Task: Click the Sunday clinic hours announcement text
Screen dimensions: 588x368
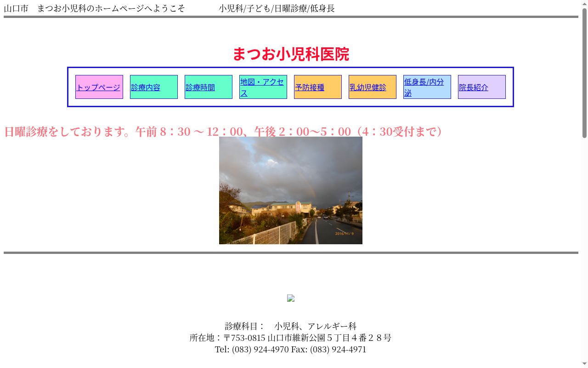Action: tap(225, 132)
